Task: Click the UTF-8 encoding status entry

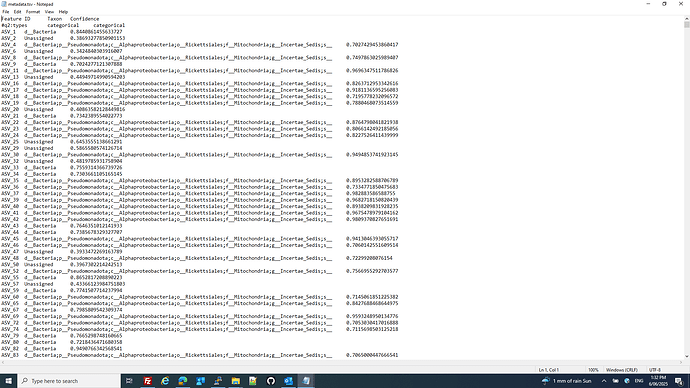Action: tap(654, 370)
